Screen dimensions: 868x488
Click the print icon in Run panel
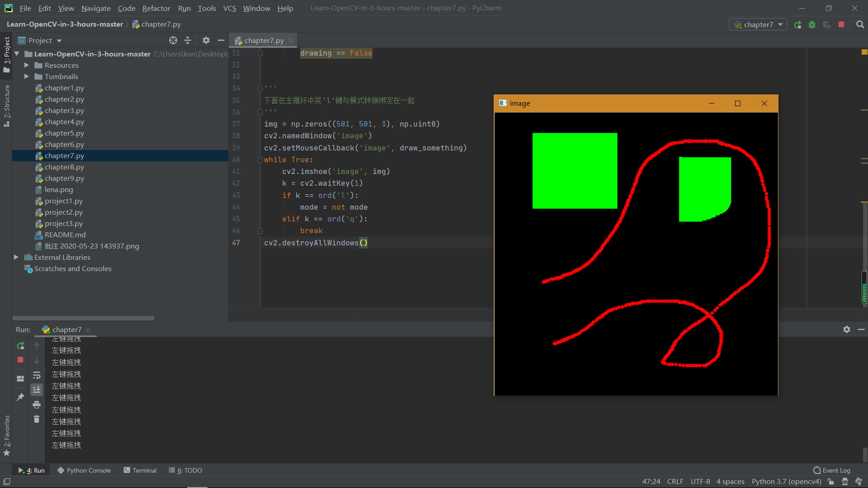click(37, 404)
